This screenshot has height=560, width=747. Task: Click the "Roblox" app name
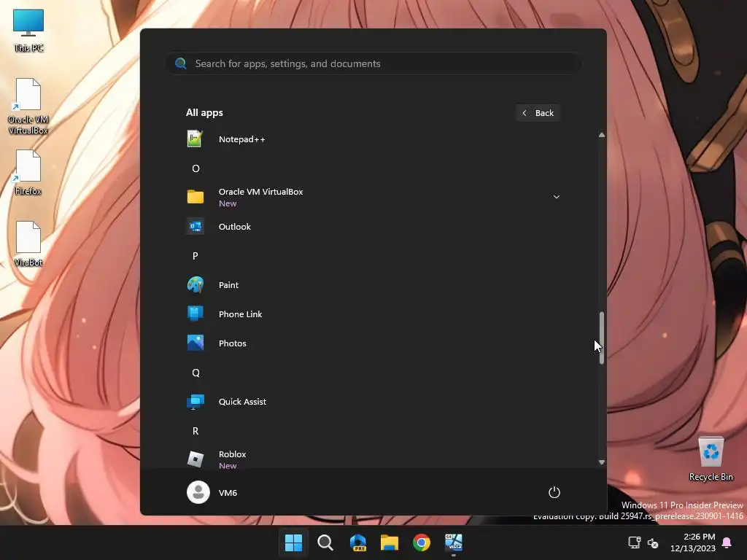point(233,454)
